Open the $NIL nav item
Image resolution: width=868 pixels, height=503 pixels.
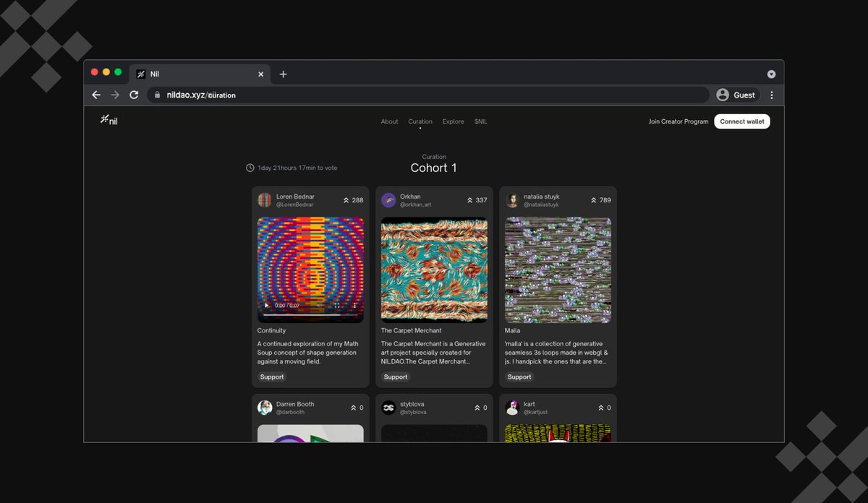point(481,121)
